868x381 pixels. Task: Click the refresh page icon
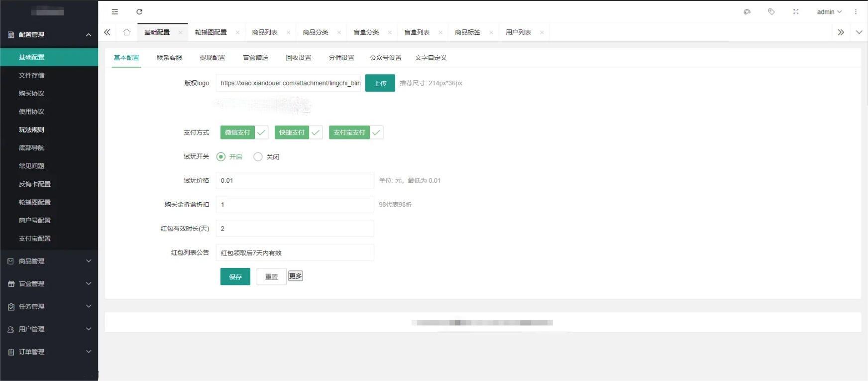[139, 11]
